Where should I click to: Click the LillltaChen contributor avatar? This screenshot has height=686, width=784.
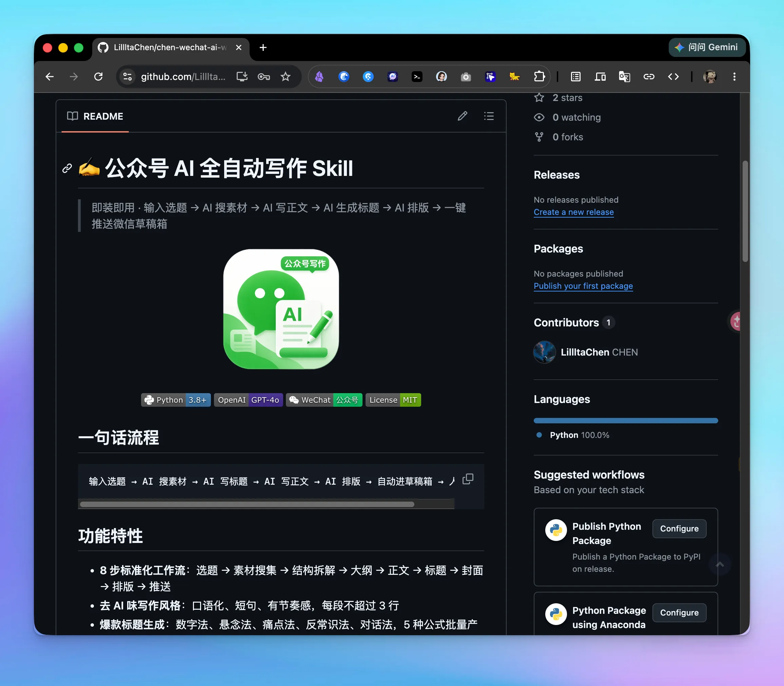coord(544,352)
